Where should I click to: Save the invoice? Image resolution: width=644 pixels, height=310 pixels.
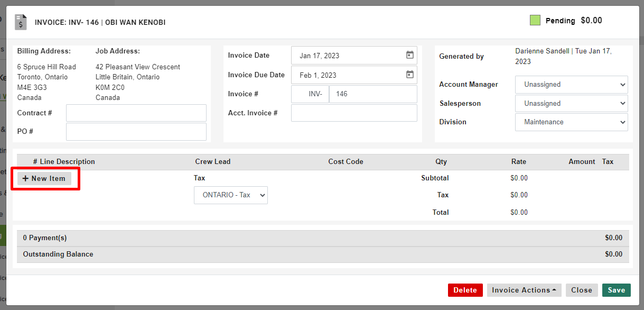[x=616, y=290]
